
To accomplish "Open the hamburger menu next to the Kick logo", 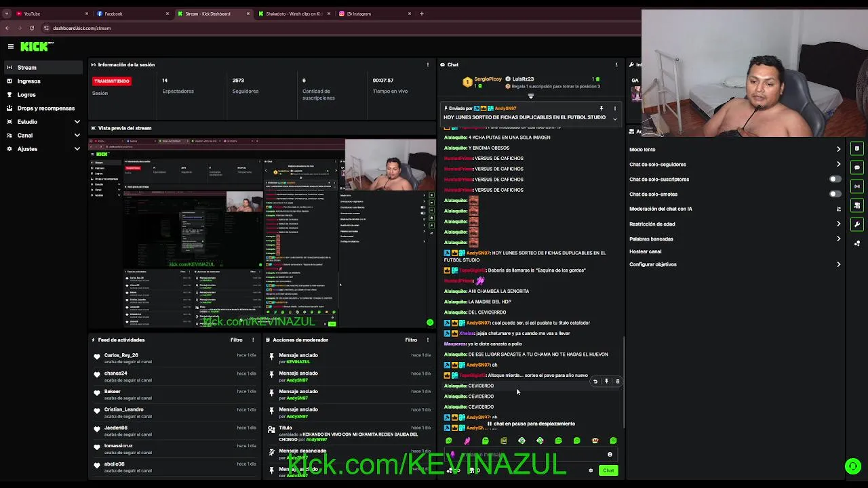I will pyautogui.click(x=11, y=46).
